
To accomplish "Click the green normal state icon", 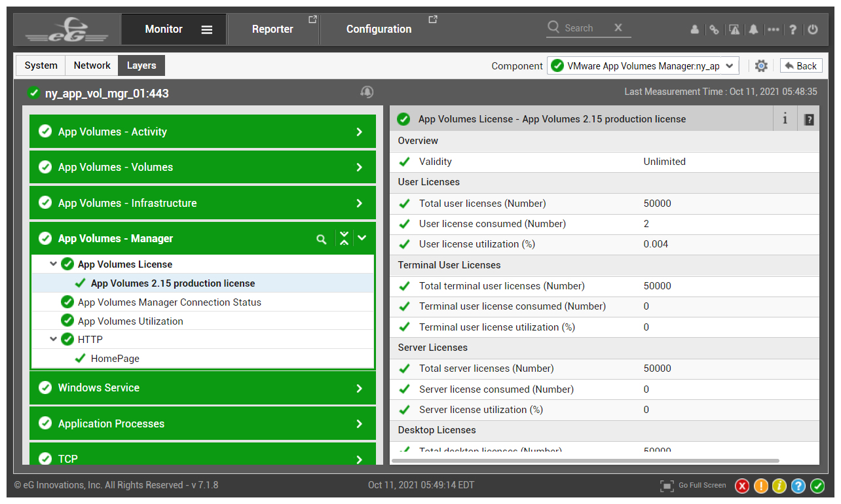I will (817, 486).
